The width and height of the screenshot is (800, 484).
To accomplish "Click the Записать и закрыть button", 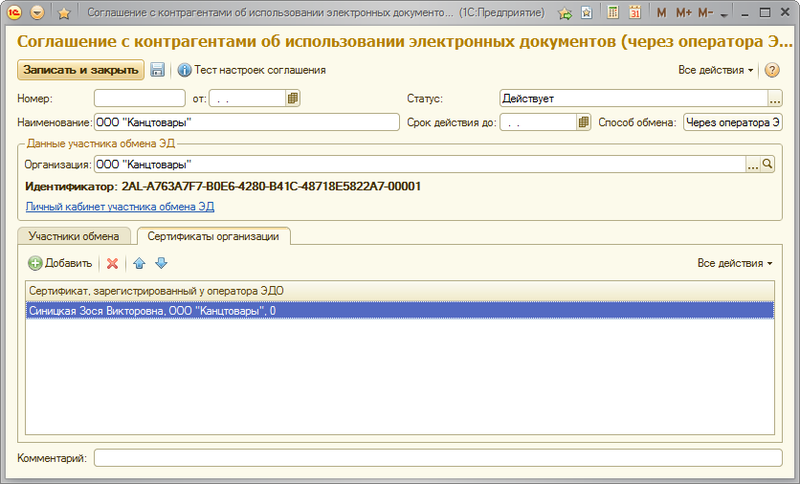I will 81,70.
